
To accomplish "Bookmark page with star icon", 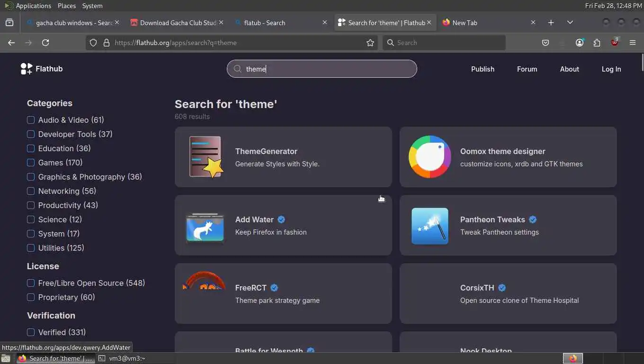I will pos(370,43).
